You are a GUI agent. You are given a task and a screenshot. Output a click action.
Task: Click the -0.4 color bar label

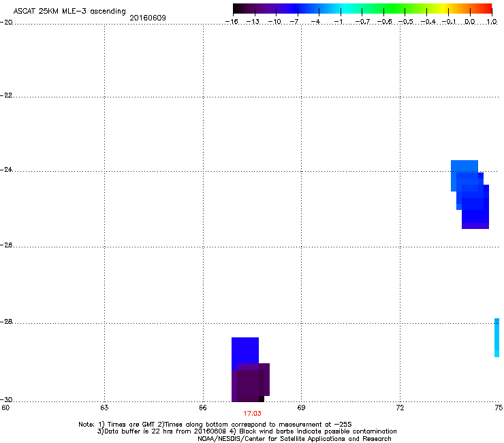point(428,22)
